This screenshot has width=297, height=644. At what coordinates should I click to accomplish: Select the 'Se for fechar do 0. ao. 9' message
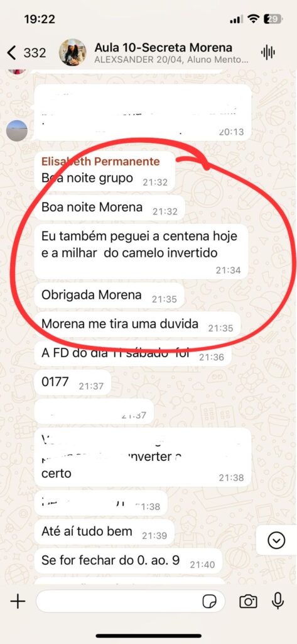[x=128, y=562]
